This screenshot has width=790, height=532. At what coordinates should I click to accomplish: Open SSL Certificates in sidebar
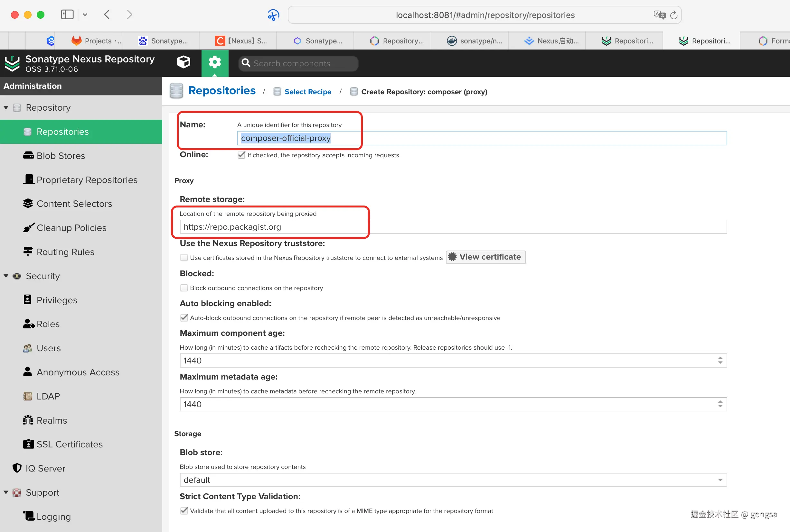(x=69, y=444)
